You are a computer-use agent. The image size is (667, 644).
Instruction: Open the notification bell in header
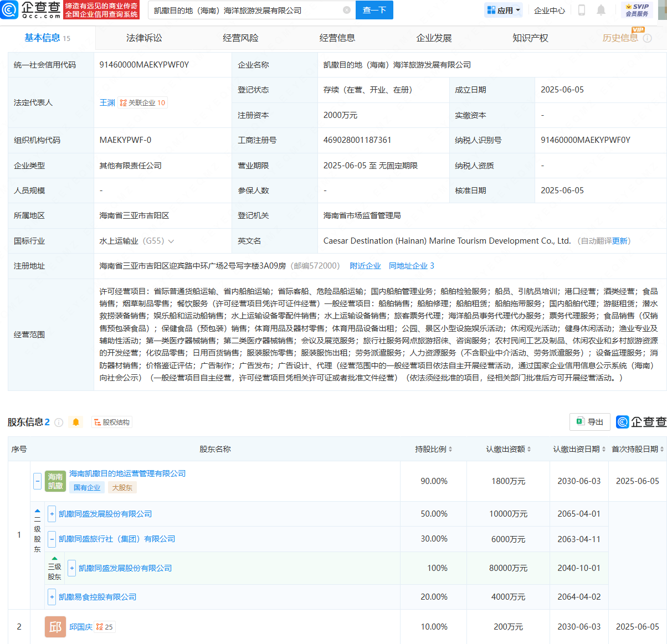(601, 10)
